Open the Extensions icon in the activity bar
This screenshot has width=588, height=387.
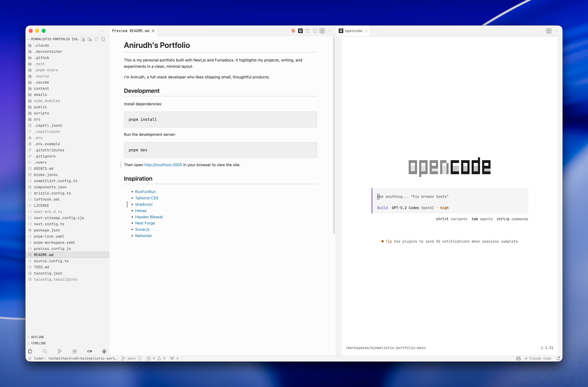[x=74, y=351]
